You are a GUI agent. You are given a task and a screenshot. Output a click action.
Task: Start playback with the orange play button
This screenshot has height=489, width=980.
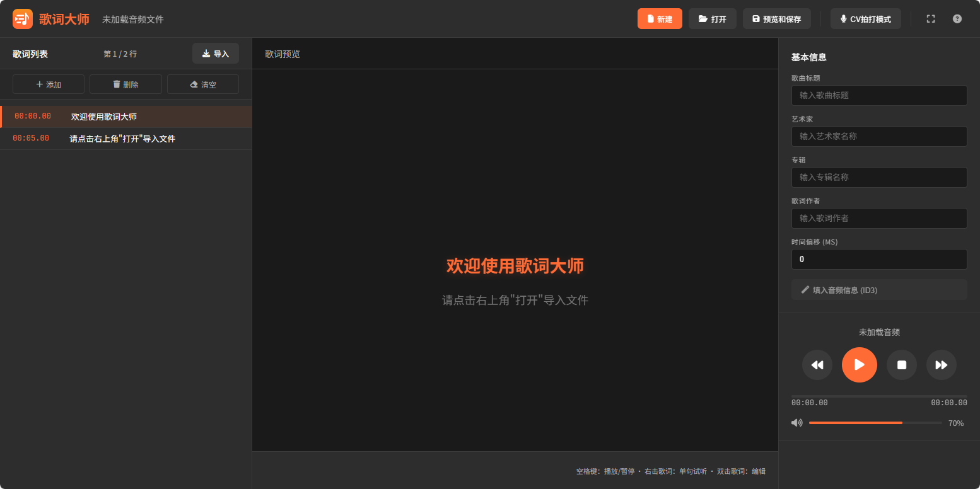pyautogui.click(x=860, y=365)
